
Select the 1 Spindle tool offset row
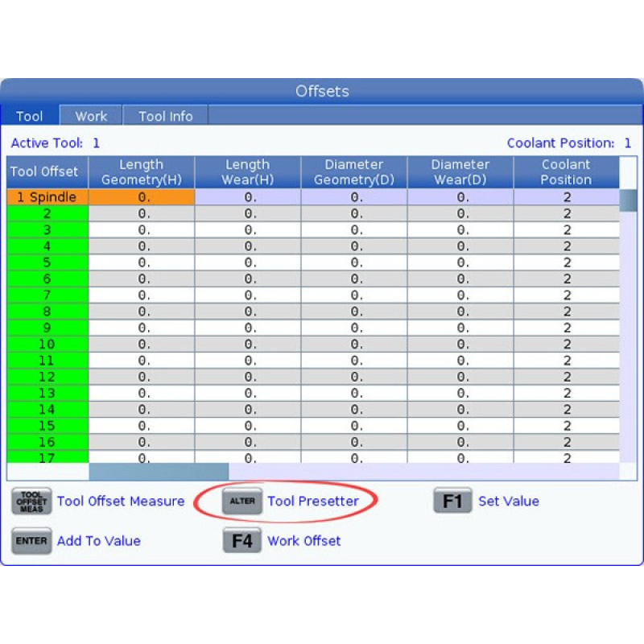(x=47, y=197)
